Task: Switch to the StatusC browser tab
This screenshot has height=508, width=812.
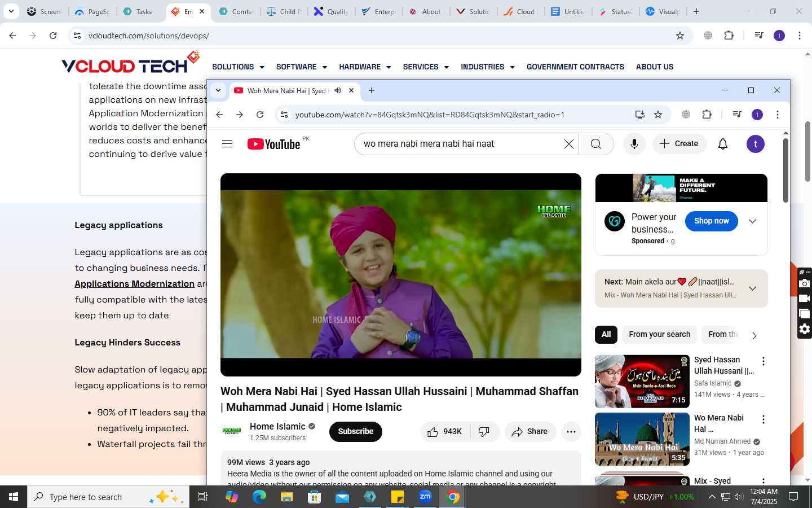Action: [x=616, y=11]
